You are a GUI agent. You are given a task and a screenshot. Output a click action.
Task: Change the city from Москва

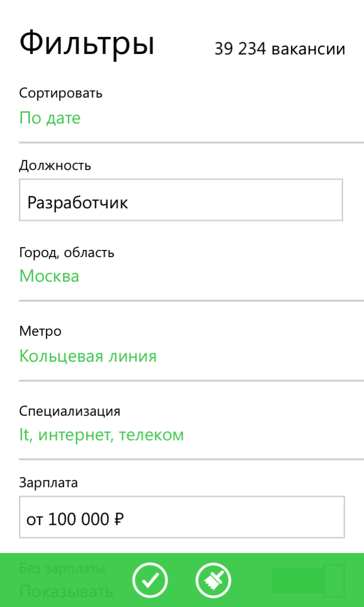coord(49,276)
